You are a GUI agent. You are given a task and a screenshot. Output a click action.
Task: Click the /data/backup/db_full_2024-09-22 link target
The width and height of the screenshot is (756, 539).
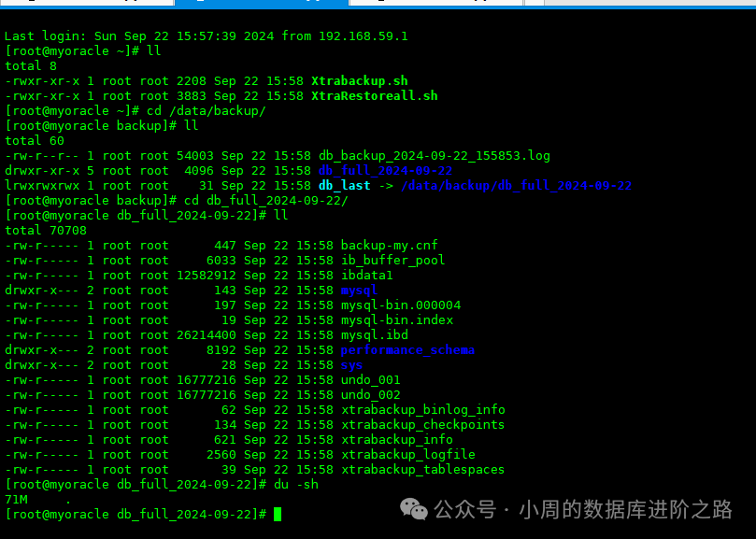click(517, 186)
